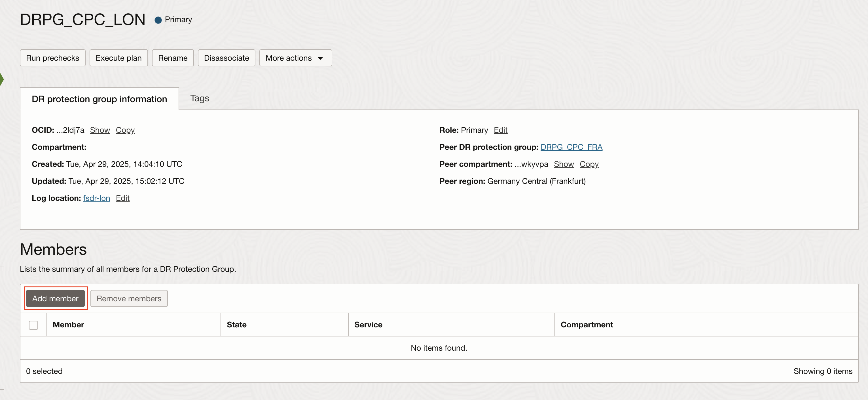Image resolution: width=868 pixels, height=400 pixels.
Task: Expand the More actions dropdown
Action: pos(295,58)
